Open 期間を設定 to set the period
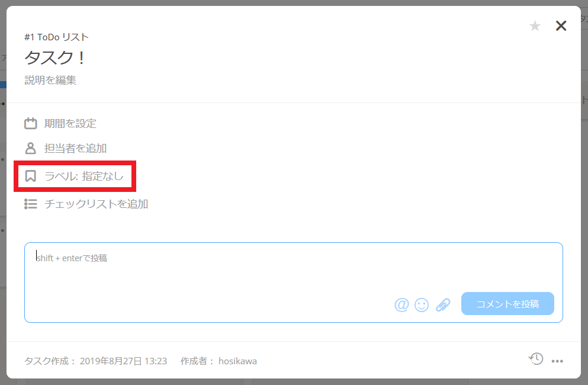The width and height of the screenshot is (588, 385). tap(70, 123)
